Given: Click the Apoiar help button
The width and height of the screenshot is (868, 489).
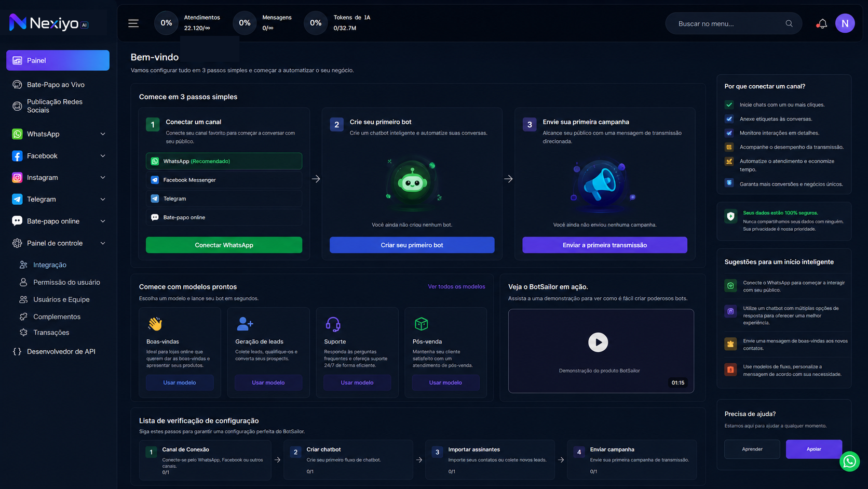Looking at the screenshot, I should pos(813,449).
